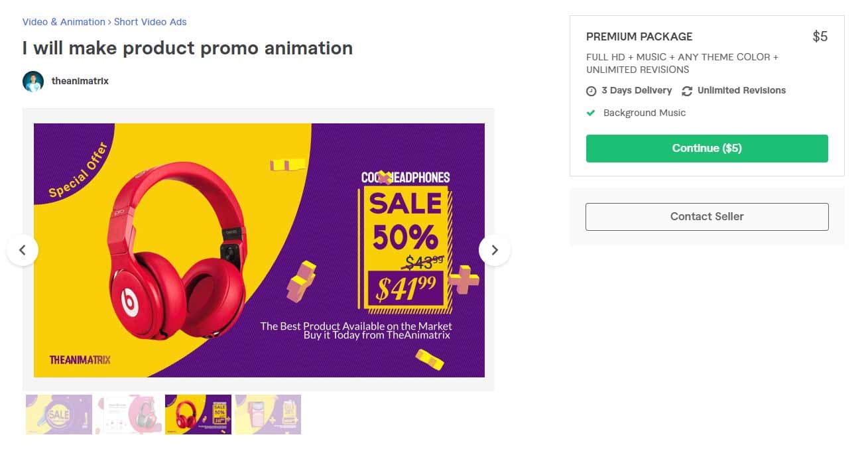This screenshot has height=451, width=868.
Task: Select the red headphones purple thumbnail
Action: click(x=198, y=415)
